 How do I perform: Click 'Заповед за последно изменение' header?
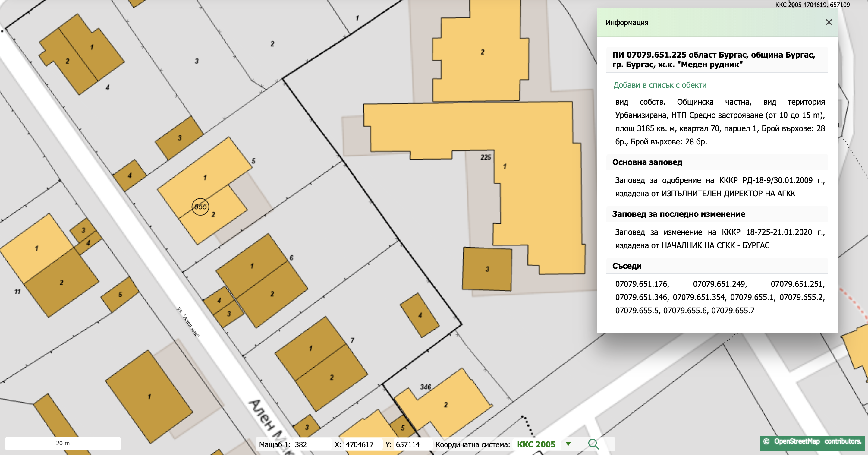(678, 214)
